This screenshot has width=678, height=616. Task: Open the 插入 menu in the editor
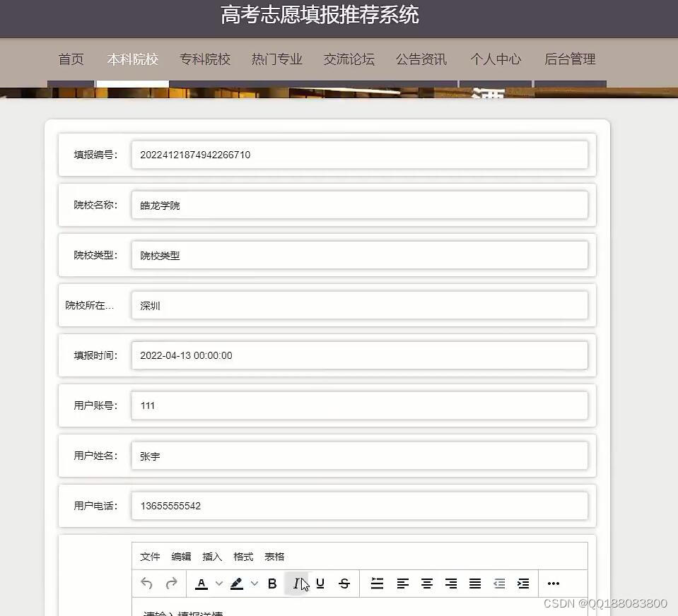point(212,557)
